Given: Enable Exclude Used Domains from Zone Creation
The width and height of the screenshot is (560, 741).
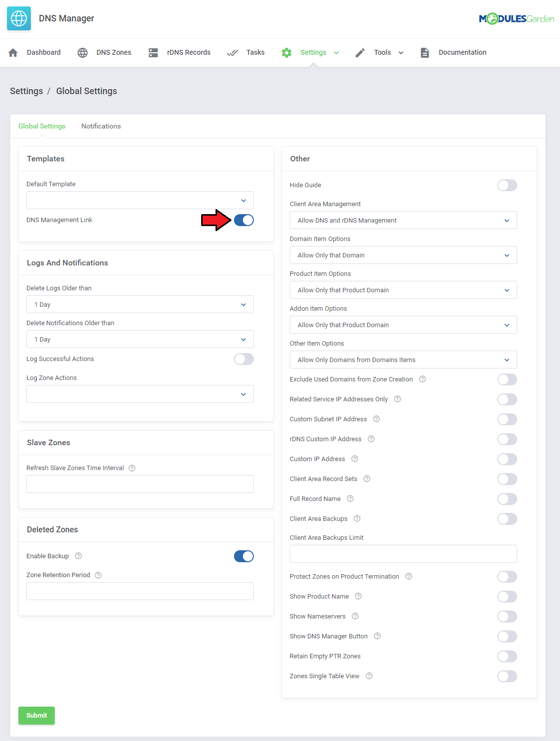Looking at the screenshot, I should [507, 379].
